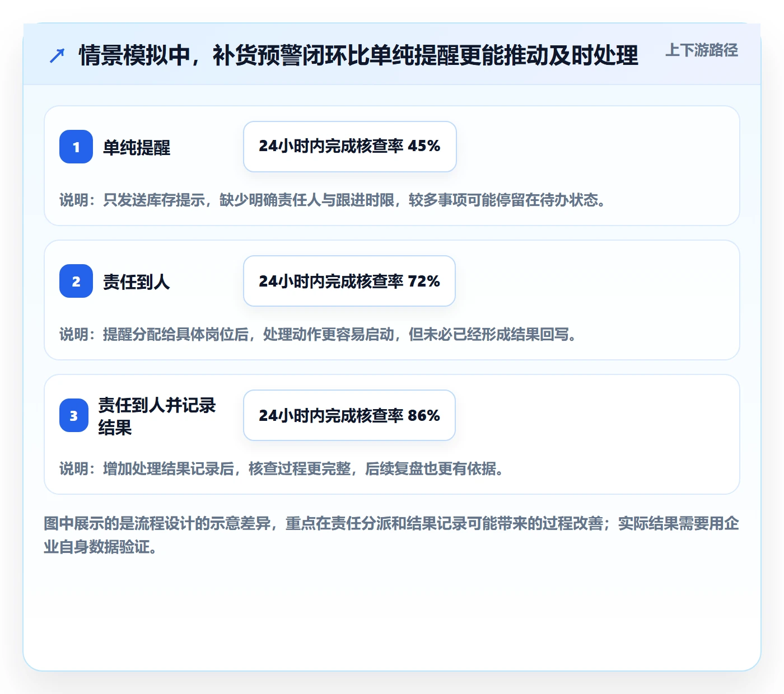Click the 24小时内完成核查率 45% pill
Screen dimensions: 784x694
pos(350,147)
